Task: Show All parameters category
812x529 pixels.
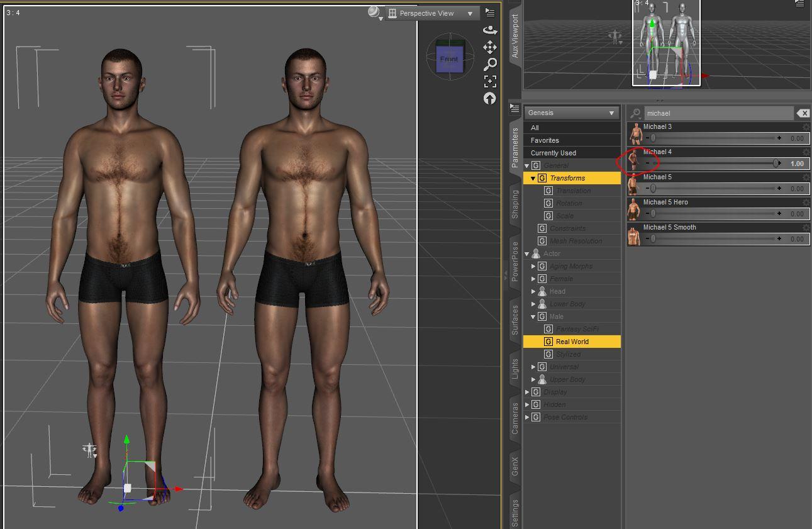Action: [x=572, y=128]
